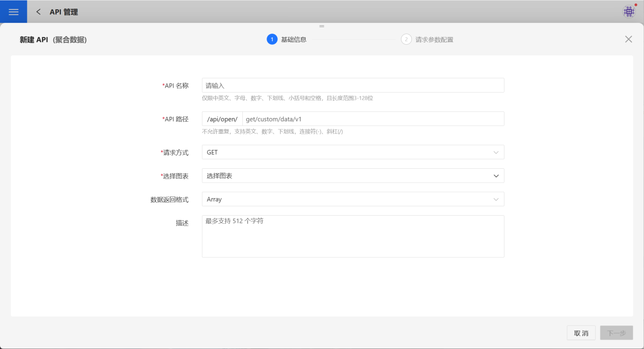Click the /api/open/ path prefix
Screen dimensions: 644x349
222,119
